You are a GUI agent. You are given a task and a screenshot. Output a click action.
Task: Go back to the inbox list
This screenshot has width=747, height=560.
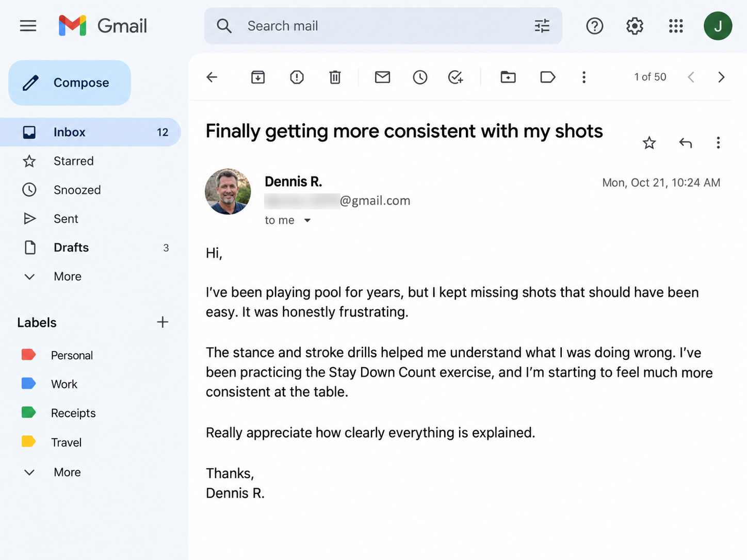pyautogui.click(x=212, y=77)
